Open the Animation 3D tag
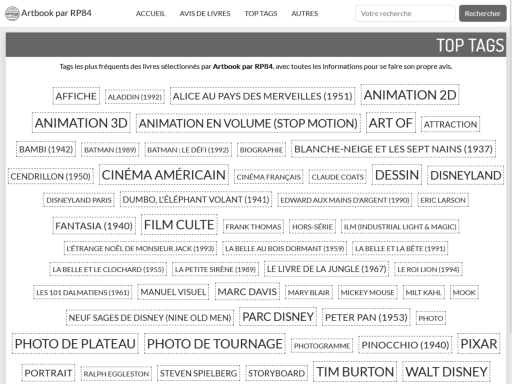The width and height of the screenshot is (512, 384). pyautogui.click(x=81, y=123)
